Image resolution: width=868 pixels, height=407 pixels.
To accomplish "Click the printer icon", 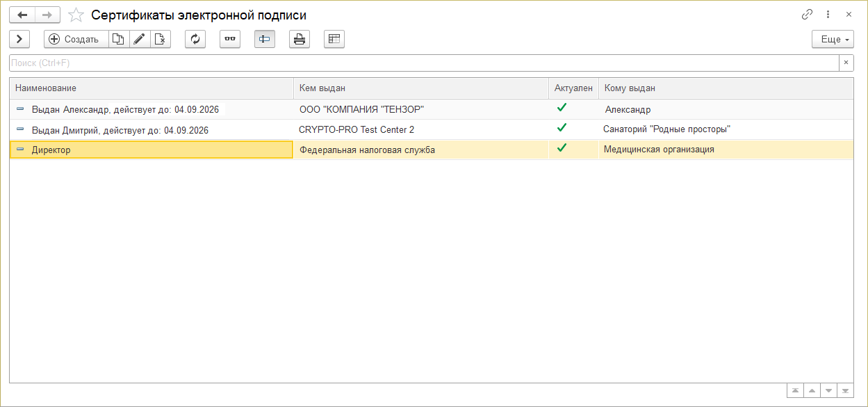I will [x=300, y=40].
